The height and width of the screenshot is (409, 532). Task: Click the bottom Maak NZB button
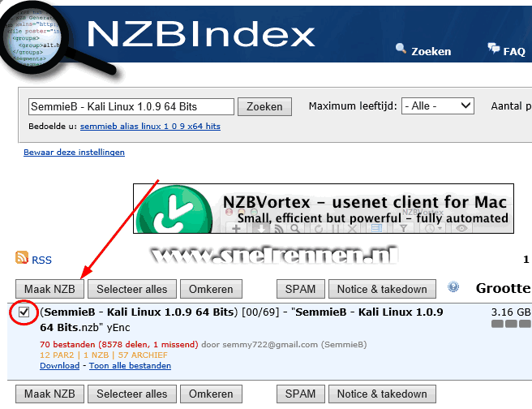pyautogui.click(x=50, y=394)
